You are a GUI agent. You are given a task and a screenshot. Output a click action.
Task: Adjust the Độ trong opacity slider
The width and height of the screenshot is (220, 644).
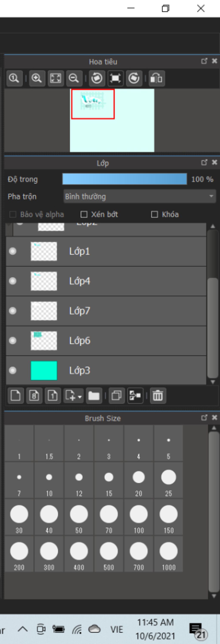[x=125, y=179]
